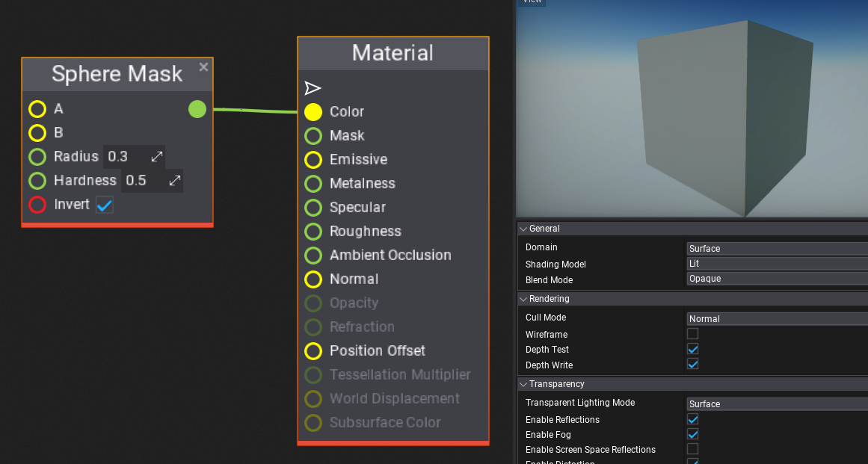Click the Metalness input pin
The height and width of the screenshot is (464, 868).
coord(313,183)
